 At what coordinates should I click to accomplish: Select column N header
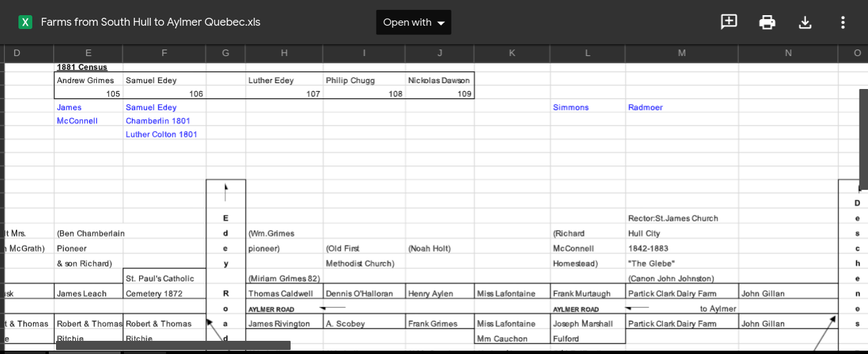788,53
